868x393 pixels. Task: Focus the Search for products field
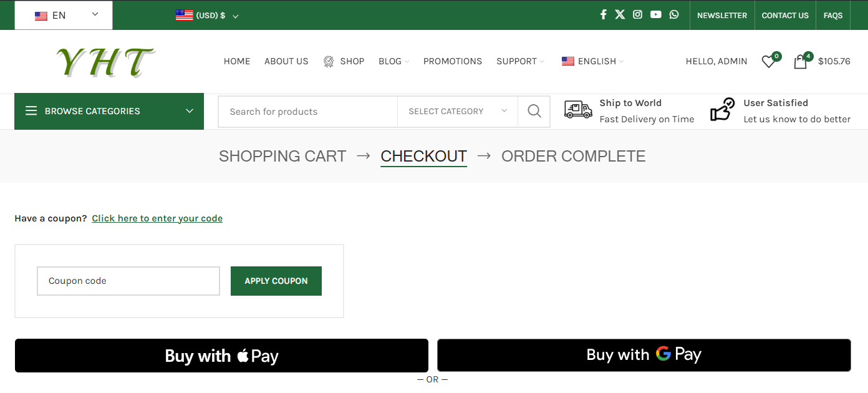click(308, 111)
